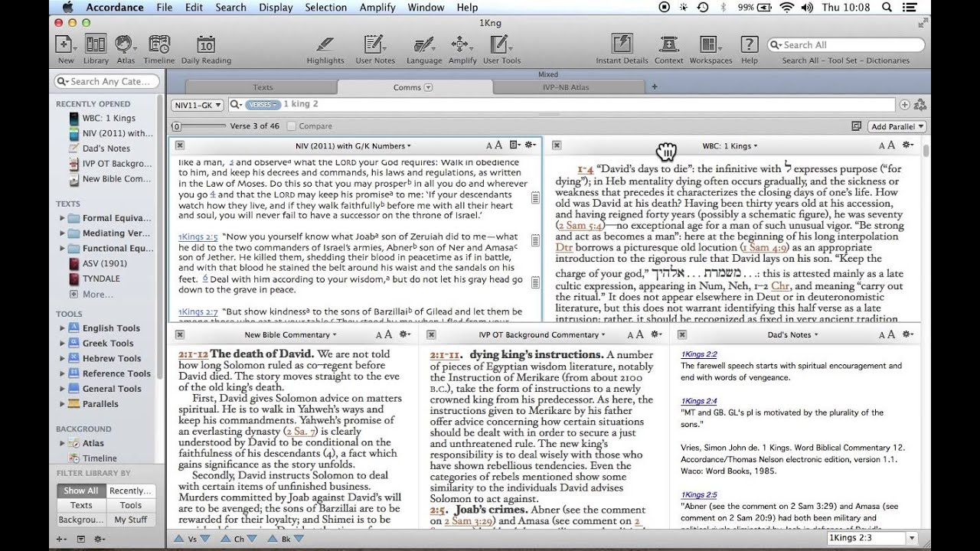This screenshot has width=980, height=551.
Task: Open the Workspaces toolbar icon
Action: [x=710, y=44]
